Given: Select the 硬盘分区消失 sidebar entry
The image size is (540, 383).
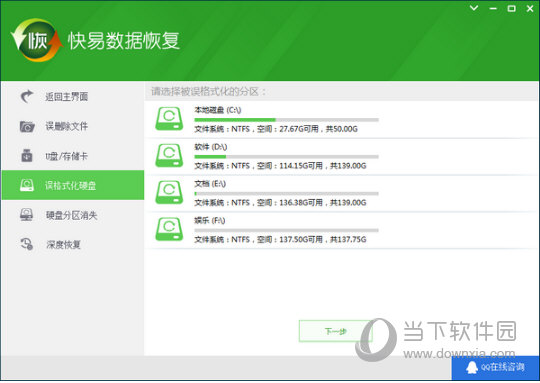Looking at the screenshot, I should click(x=73, y=215).
